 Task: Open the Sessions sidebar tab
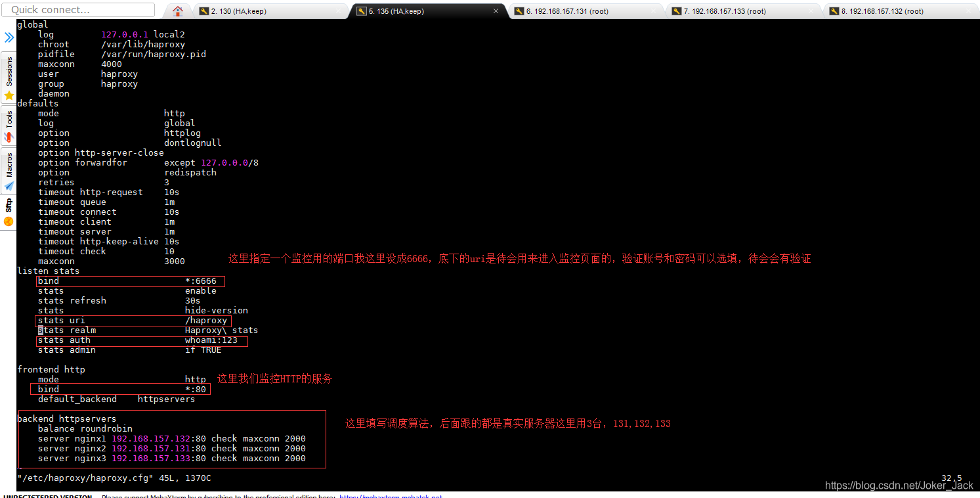click(x=9, y=78)
